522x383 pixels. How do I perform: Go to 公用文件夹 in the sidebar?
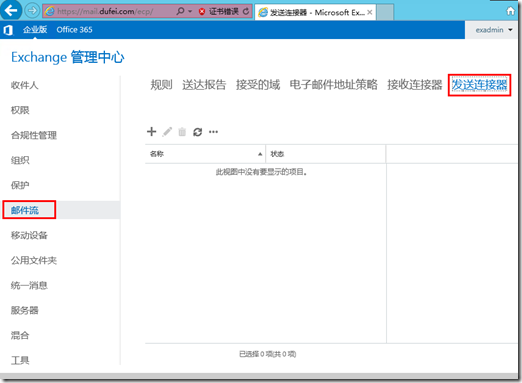[34, 260]
